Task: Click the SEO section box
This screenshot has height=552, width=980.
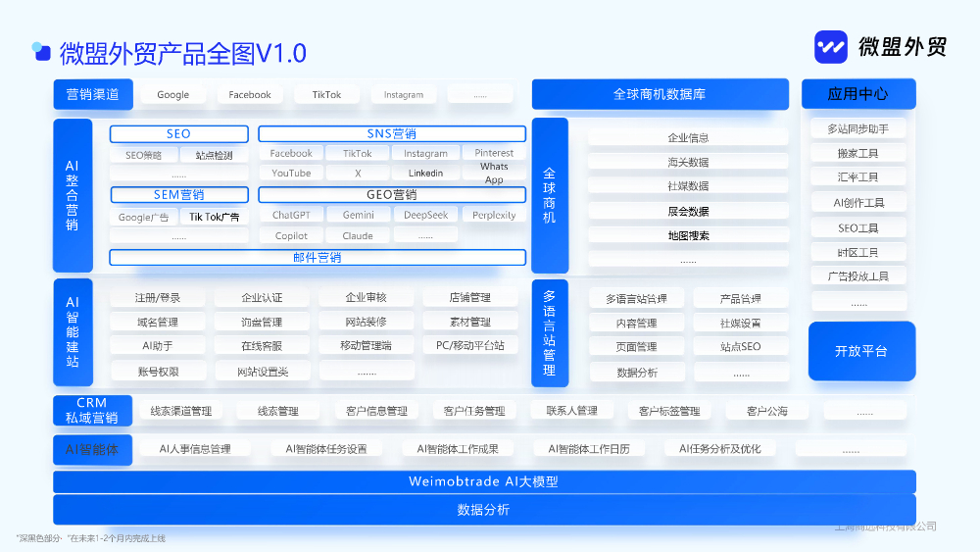Action: click(178, 133)
